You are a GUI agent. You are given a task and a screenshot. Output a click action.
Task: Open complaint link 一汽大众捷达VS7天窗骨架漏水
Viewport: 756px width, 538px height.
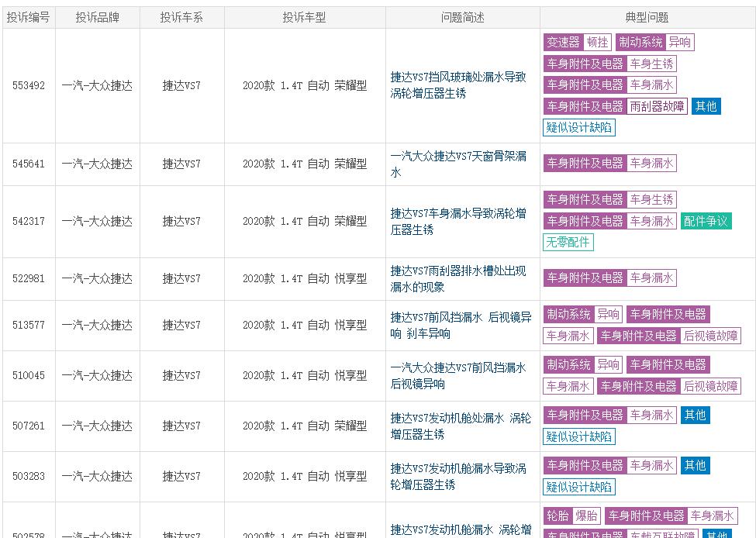point(458,164)
